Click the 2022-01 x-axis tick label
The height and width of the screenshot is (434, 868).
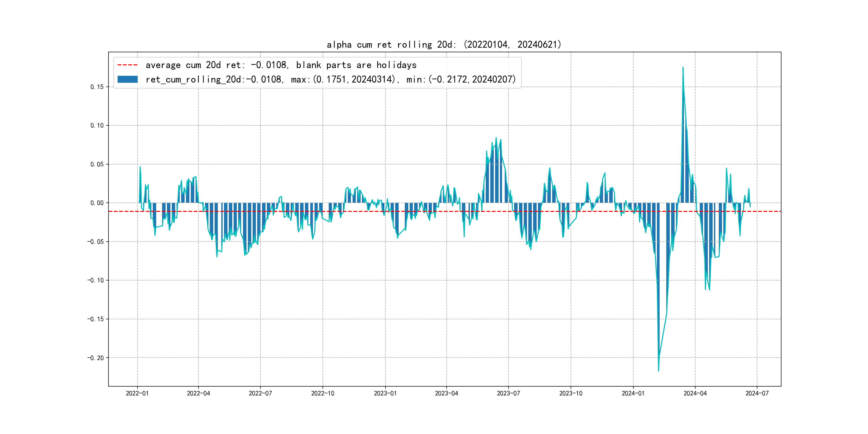click(x=137, y=393)
